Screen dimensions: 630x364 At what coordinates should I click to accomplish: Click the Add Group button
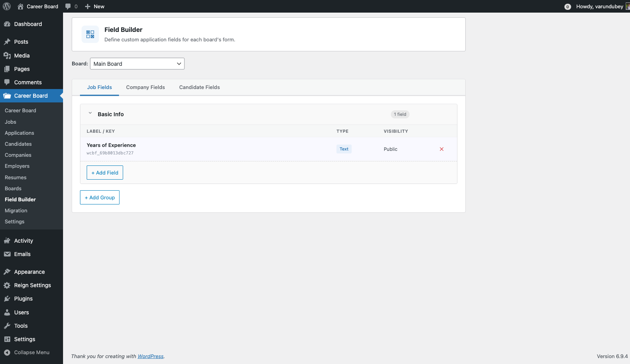coord(100,197)
